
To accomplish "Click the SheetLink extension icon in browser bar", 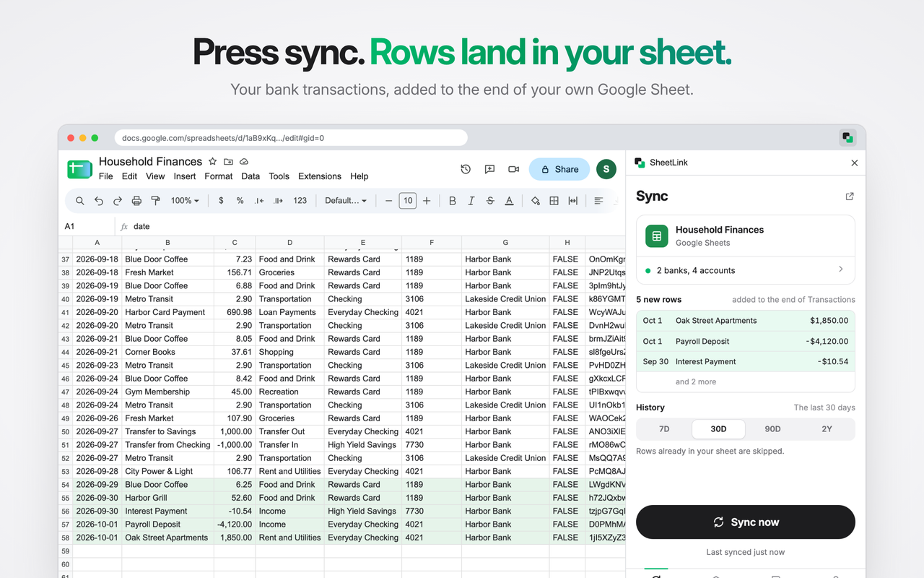I will pos(847,137).
